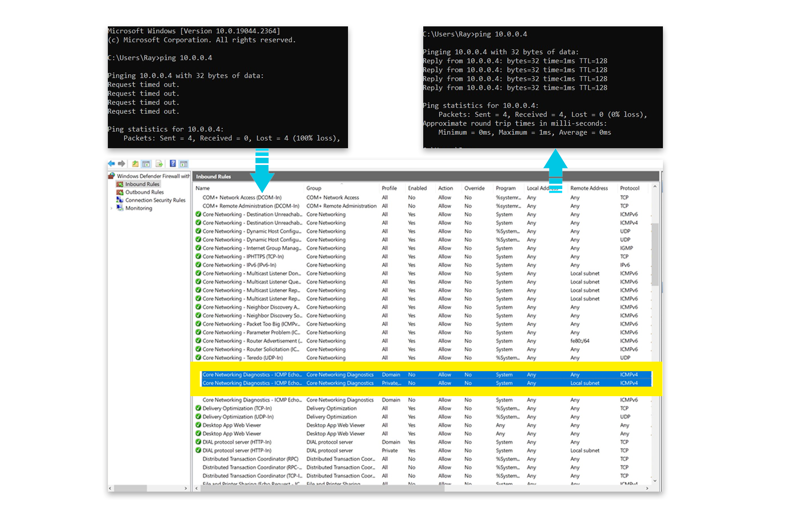Select the Connection Security Rules shield icon

120,200
